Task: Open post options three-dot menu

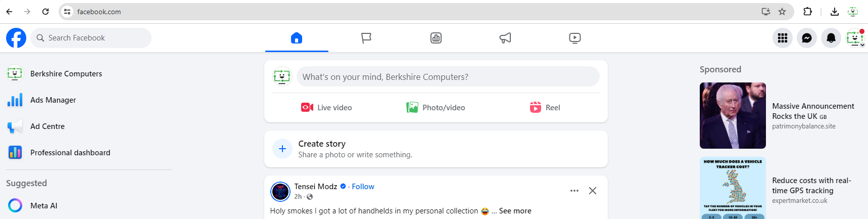Action: [x=574, y=191]
